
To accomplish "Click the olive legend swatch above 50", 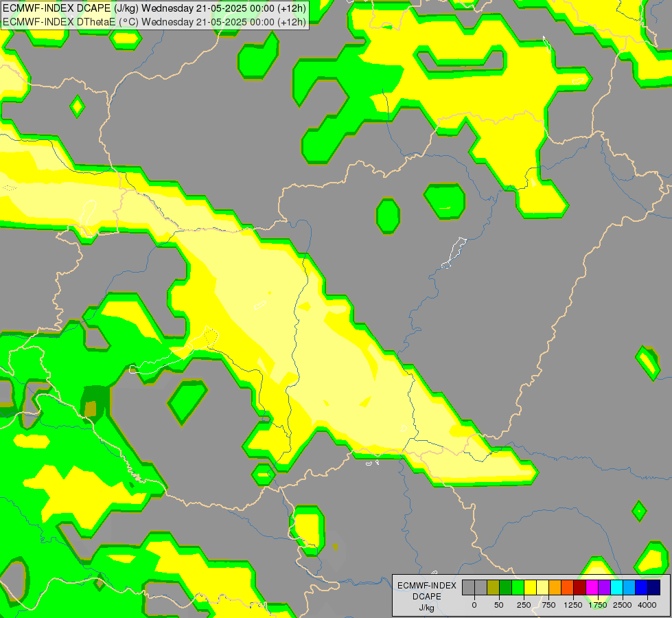I will [494, 587].
